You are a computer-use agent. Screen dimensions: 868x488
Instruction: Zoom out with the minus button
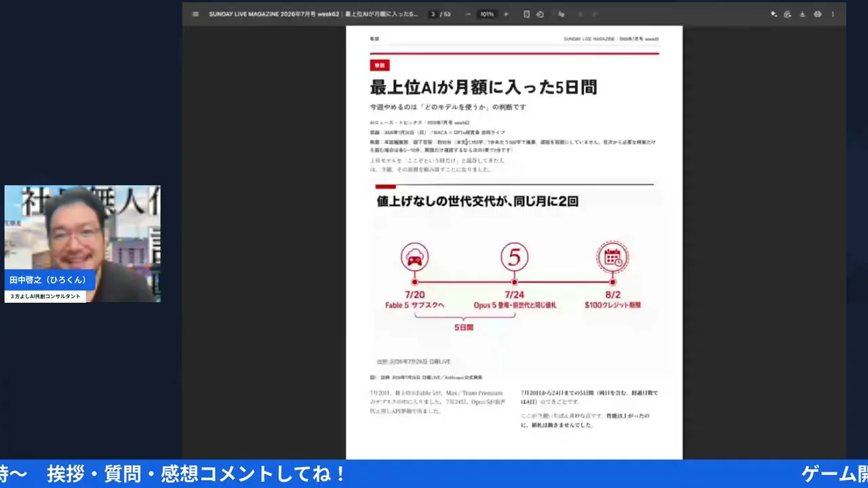468,14
